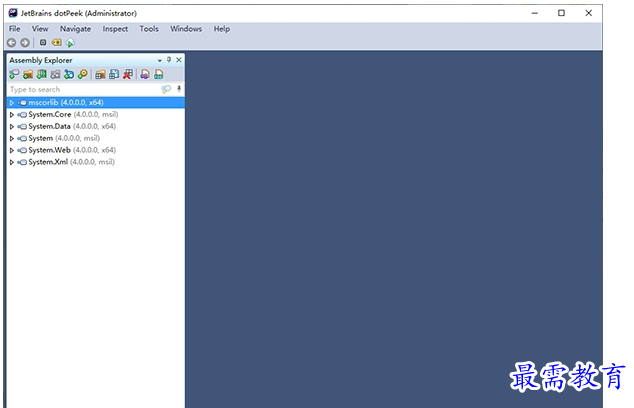Select System.Data (4.0.0.0, x64) in tree

coord(72,126)
